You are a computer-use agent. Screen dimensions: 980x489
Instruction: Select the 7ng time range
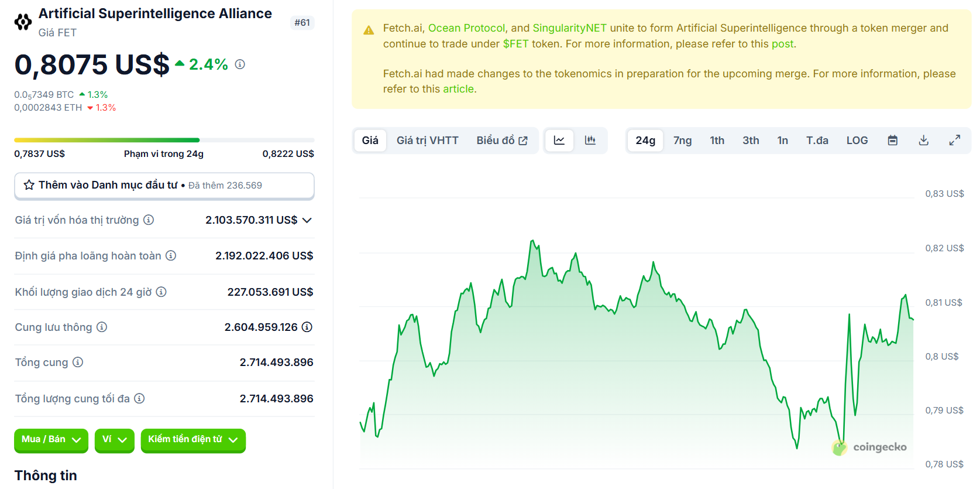[x=683, y=141]
